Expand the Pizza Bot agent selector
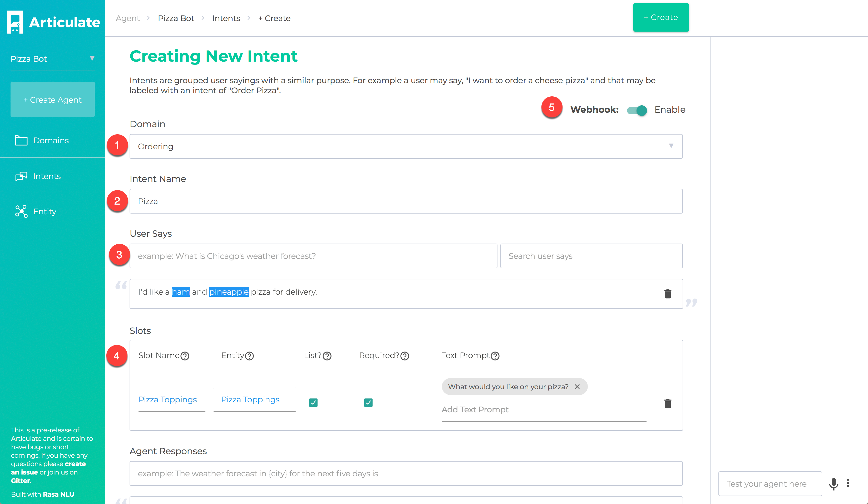The height and width of the screenshot is (504, 868). click(x=52, y=59)
